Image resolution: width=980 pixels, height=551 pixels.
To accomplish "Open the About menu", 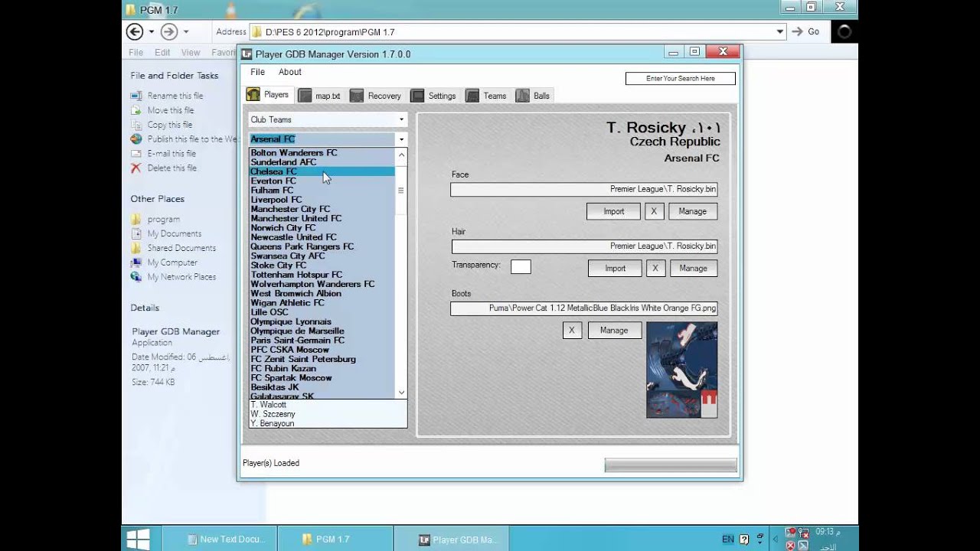I will coord(289,72).
